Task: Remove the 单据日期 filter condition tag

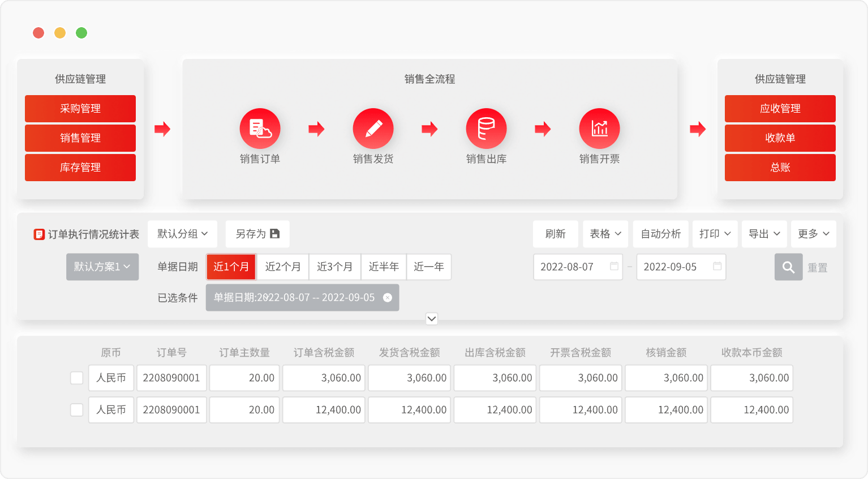Action: click(388, 298)
